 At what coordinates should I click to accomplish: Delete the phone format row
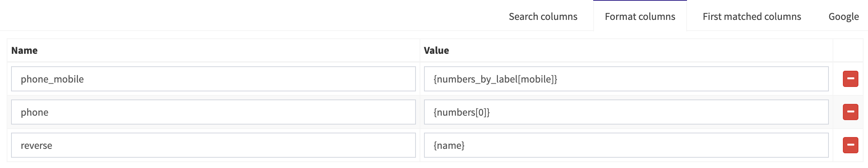(850, 112)
